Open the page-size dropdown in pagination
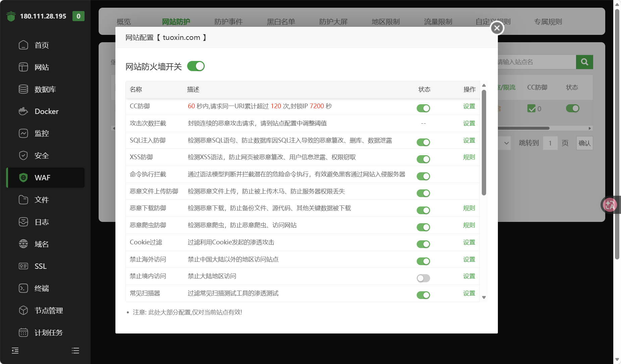Viewport: 621px width, 364px height. [x=504, y=143]
